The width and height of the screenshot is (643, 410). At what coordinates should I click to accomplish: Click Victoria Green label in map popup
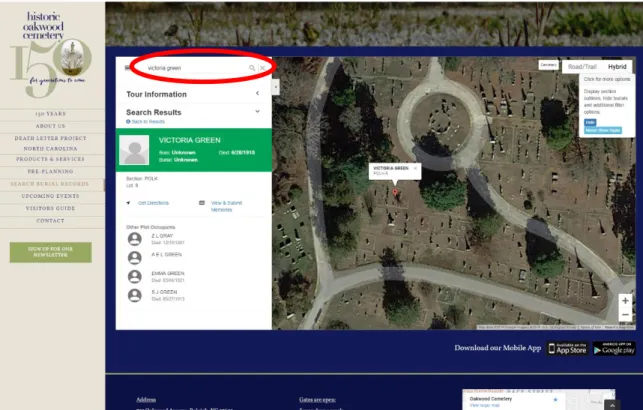coord(391,168)
